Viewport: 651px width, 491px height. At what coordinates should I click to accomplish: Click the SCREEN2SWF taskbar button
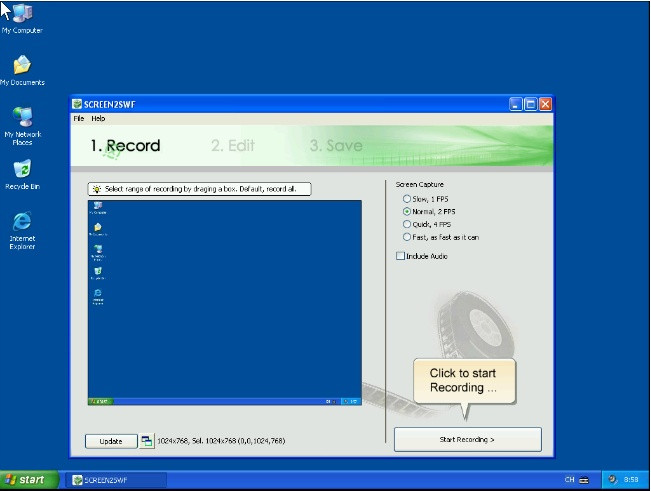point(117,480)
